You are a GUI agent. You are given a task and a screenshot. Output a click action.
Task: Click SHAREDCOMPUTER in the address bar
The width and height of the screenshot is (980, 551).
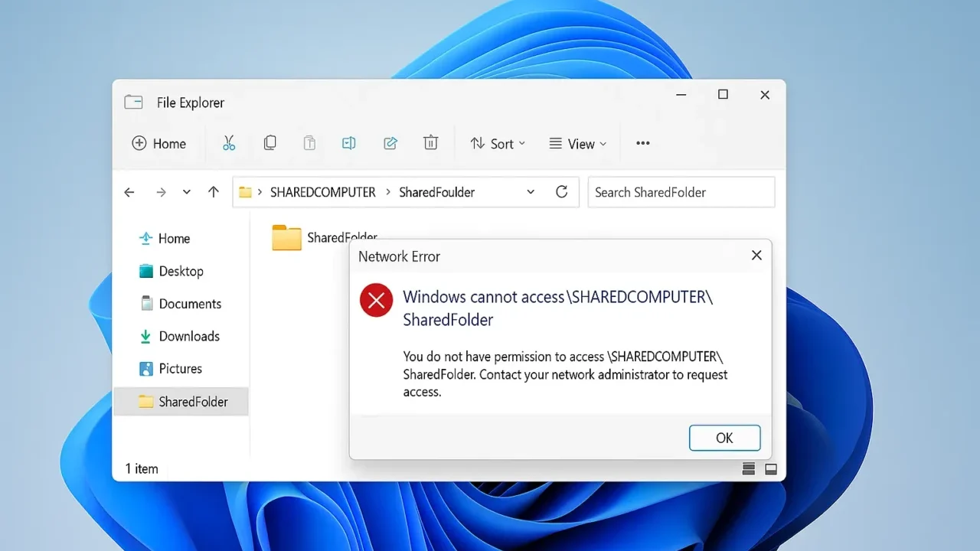(x=323, y=192)
